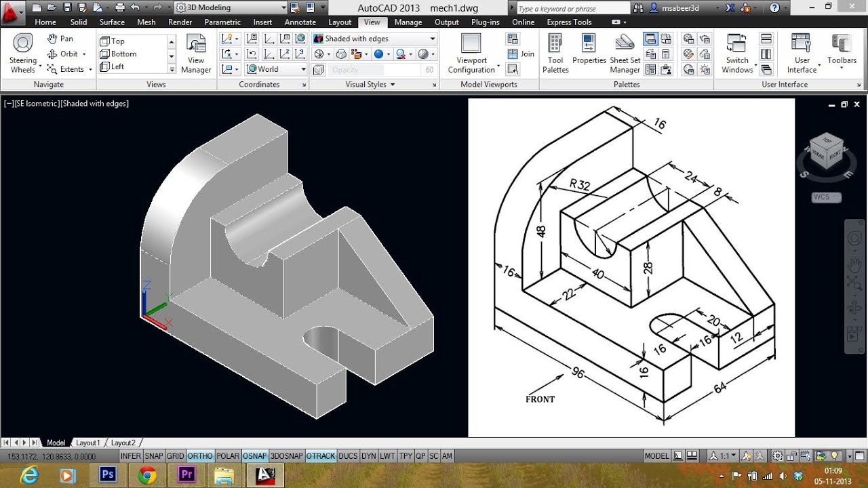This screenshot has height=488, width=868.
Task: Open the visual styles dropdown showing Shaded with edges
Action: pos(432,39)
